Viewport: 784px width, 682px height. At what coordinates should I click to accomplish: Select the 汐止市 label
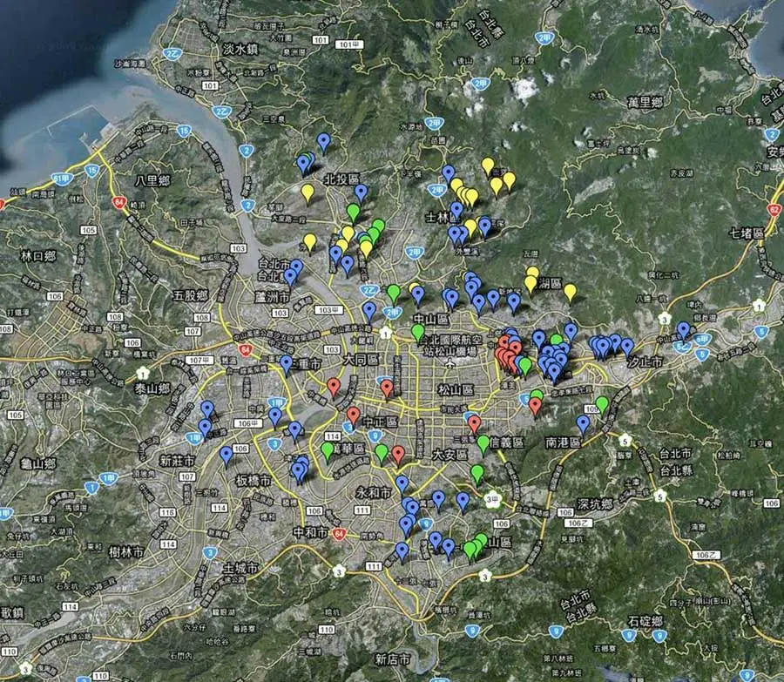click(x=645, y=362)
